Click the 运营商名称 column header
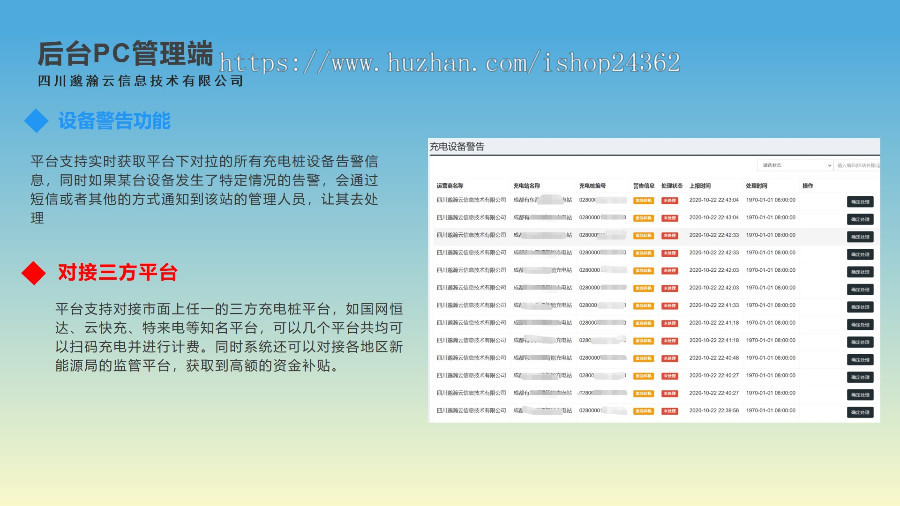 (449, 186)
